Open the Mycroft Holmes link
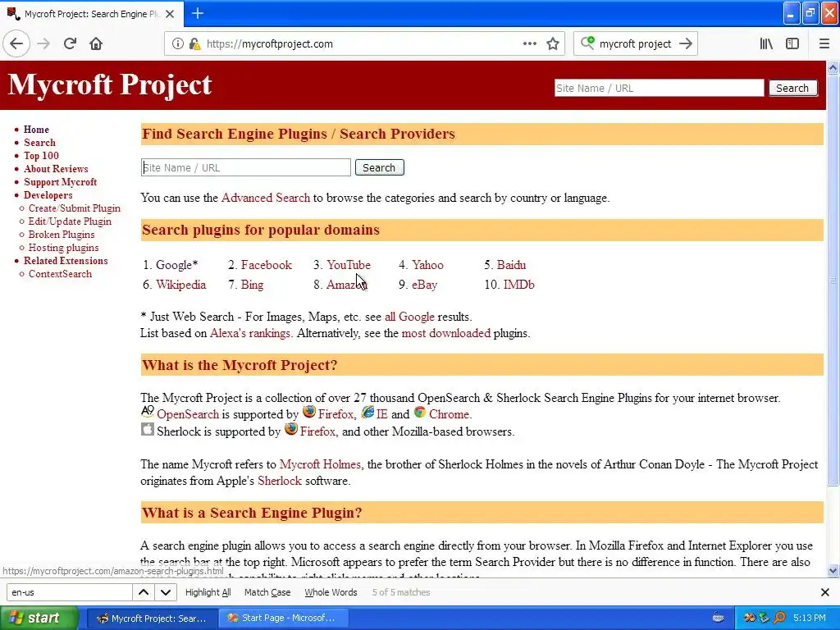The image size is (840, 630). pos(321,464)
